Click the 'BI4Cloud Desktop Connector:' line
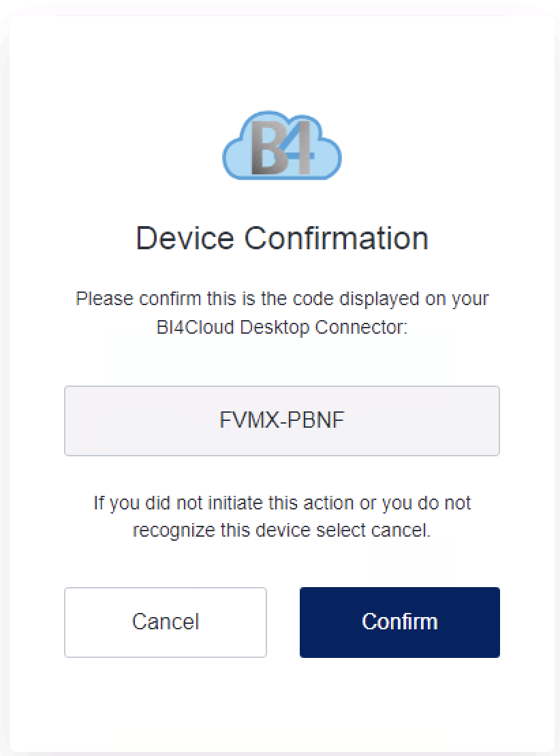Image resolution: width=560 pixels, height=756 pixels. pyautogui.click(x=282, y=328)
